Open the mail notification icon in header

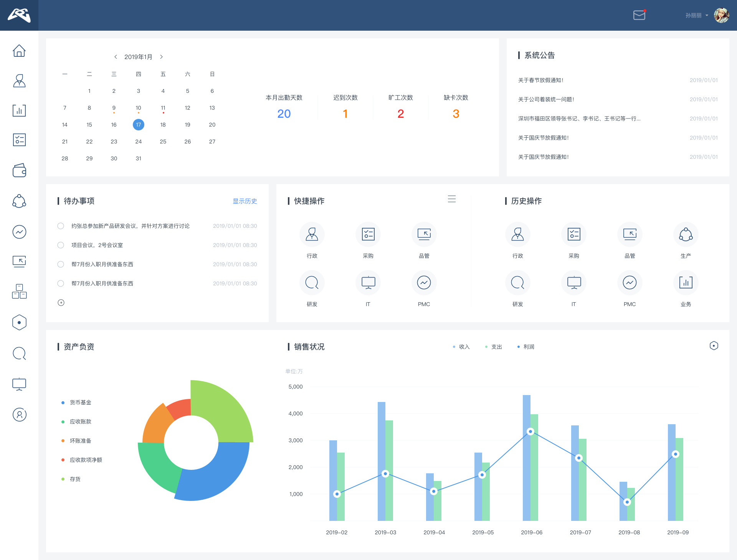pyautogui.click(x=639, y=15)
